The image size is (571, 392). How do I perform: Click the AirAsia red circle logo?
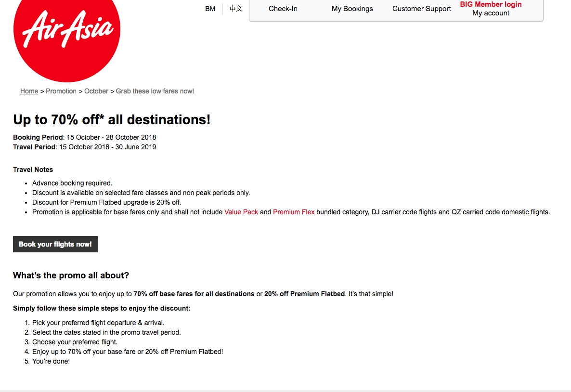(66, 35)
